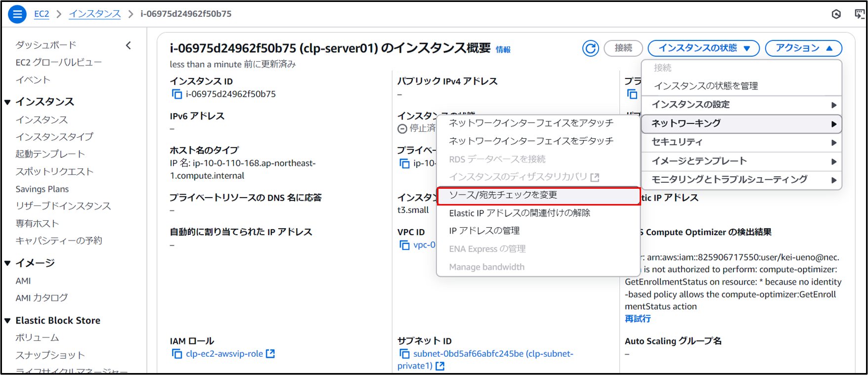868x375 pixels.
Task: Copy the VPC ID with copy icon
Action: pos(404,245)
